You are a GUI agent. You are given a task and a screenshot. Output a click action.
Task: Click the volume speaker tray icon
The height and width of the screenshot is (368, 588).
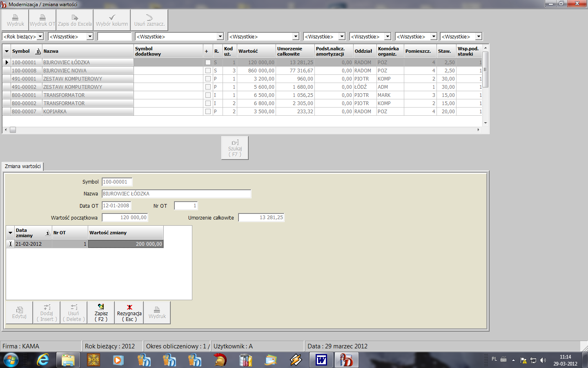(543, 360)
